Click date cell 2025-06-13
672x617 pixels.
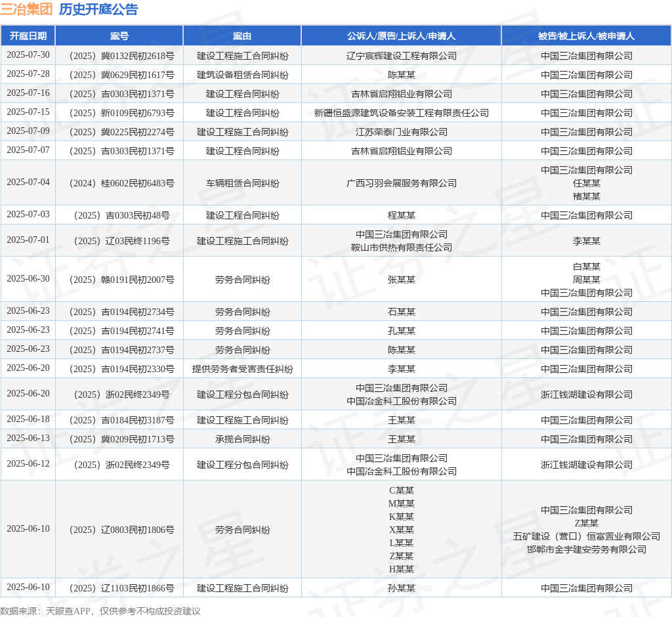pyautogui.click(x=28, y=438)
